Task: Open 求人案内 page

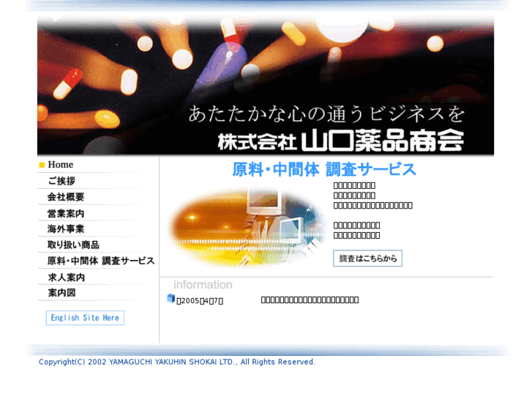Action: pyautogui.click(x=67, y=277)
